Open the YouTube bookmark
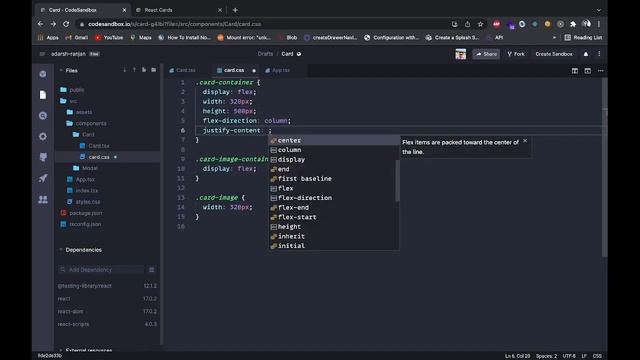The height and width of the screenshot is (360, 640). click(109, 38)
